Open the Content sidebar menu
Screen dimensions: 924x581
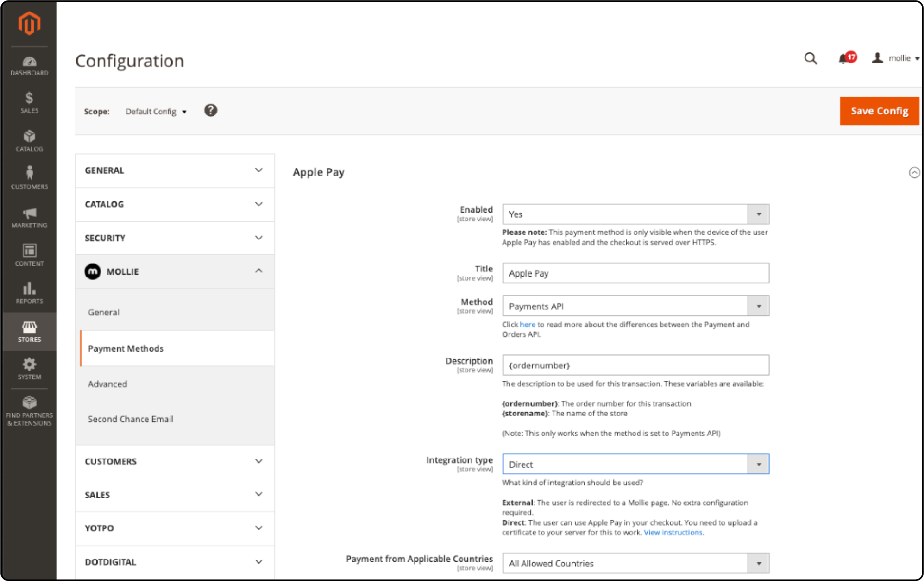click(29, 255)
